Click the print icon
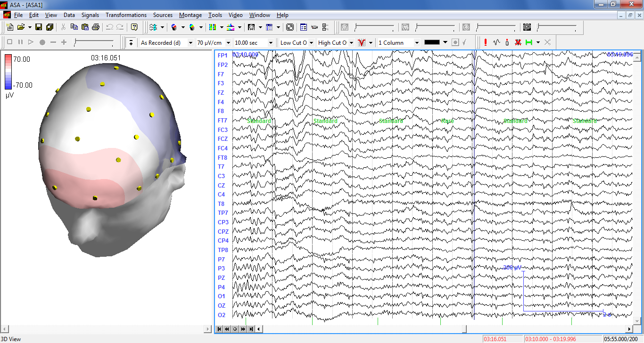 click(x=96, y=27)
